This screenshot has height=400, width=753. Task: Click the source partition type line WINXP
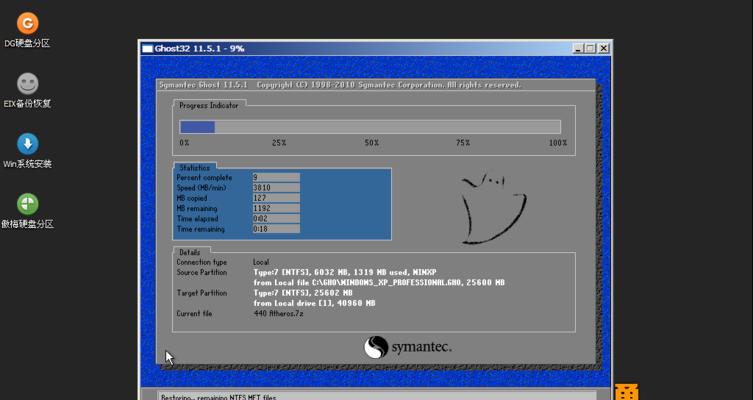345,272
